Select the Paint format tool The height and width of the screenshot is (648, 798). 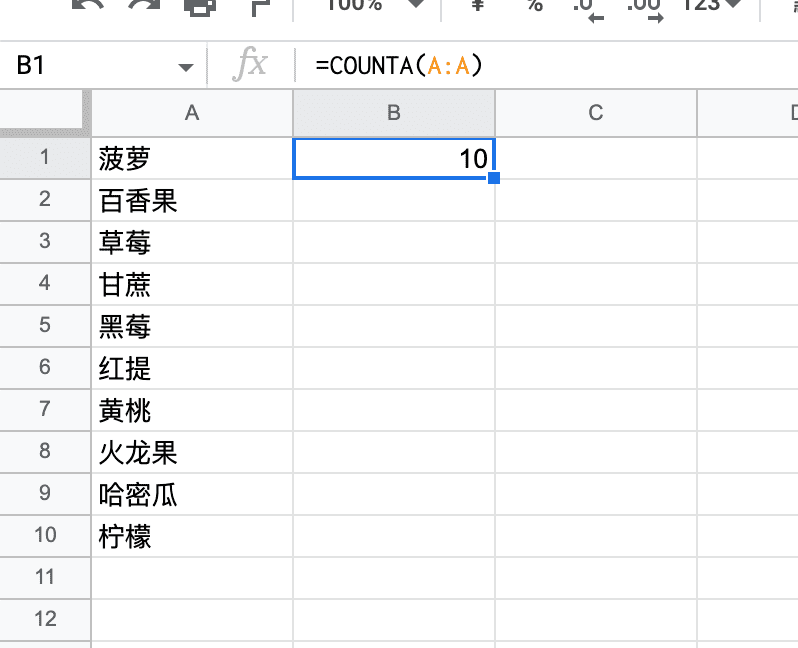(261, 7)
